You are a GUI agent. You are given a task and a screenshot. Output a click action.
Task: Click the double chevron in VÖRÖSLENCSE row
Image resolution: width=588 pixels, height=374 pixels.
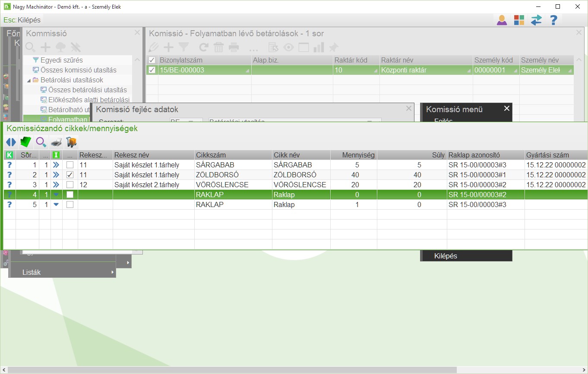(56, 185)
